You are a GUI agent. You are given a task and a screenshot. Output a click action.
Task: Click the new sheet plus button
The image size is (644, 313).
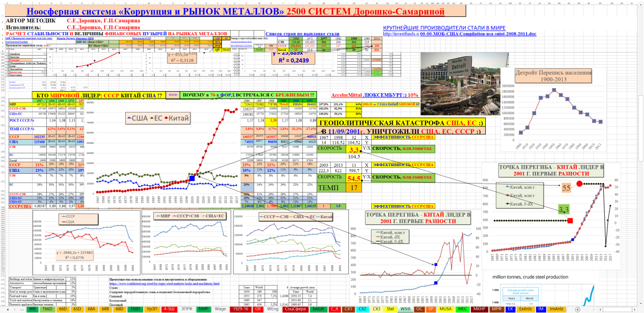coord(577,309)
